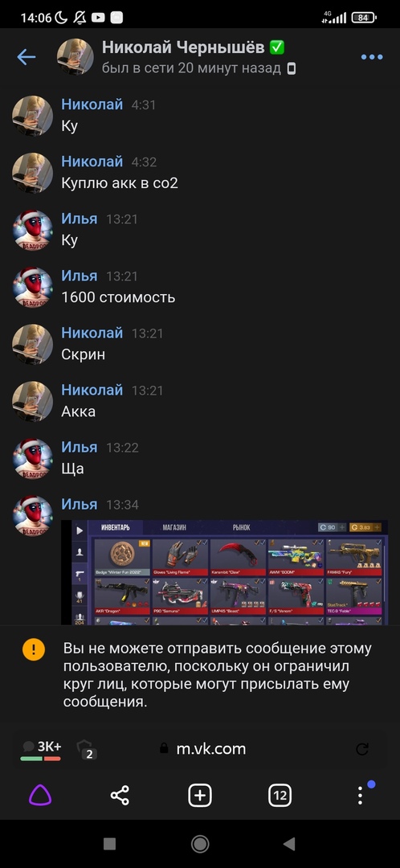This screenshot has width=400, height=868.
Task: Tap the back arrow in chat header
Action: click(26, 56)
